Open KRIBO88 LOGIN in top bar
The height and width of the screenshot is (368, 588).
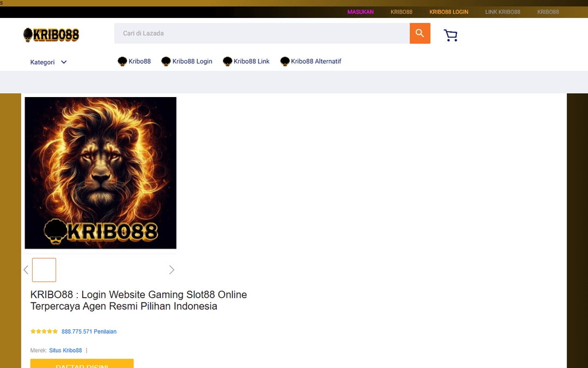pyautogui.click(x=449, y=12)
